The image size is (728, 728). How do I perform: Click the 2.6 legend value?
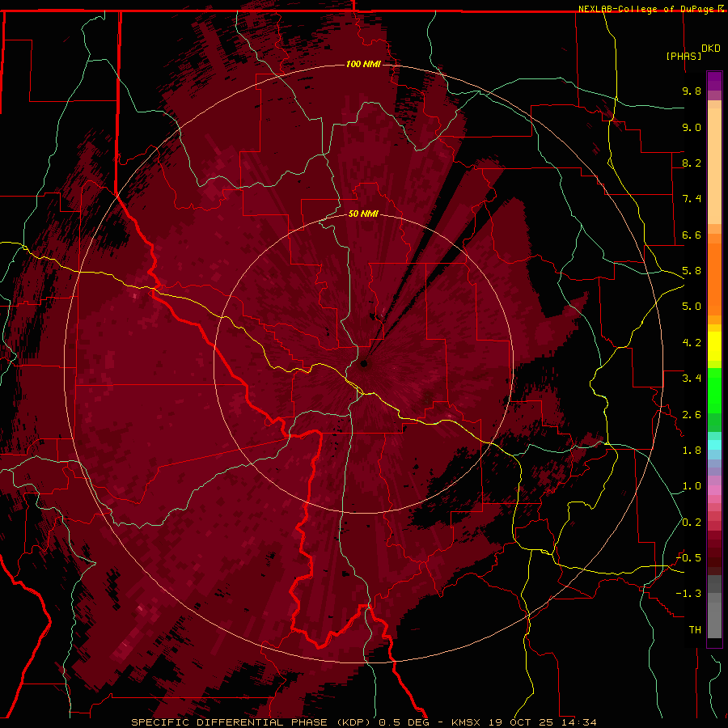coord(692,415)
